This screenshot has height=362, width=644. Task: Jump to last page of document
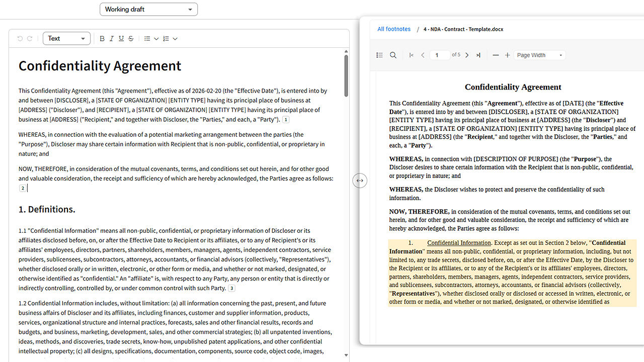(x=478, y=55)
